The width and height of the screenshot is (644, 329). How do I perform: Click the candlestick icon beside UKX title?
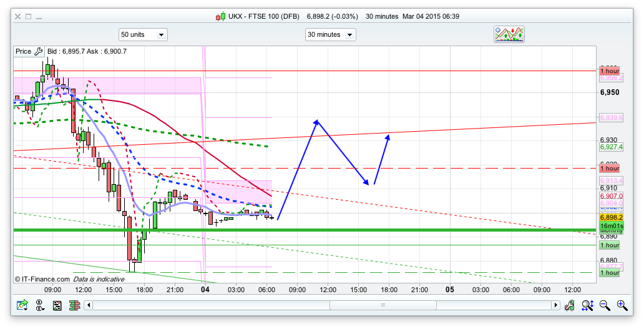(220, 16)
